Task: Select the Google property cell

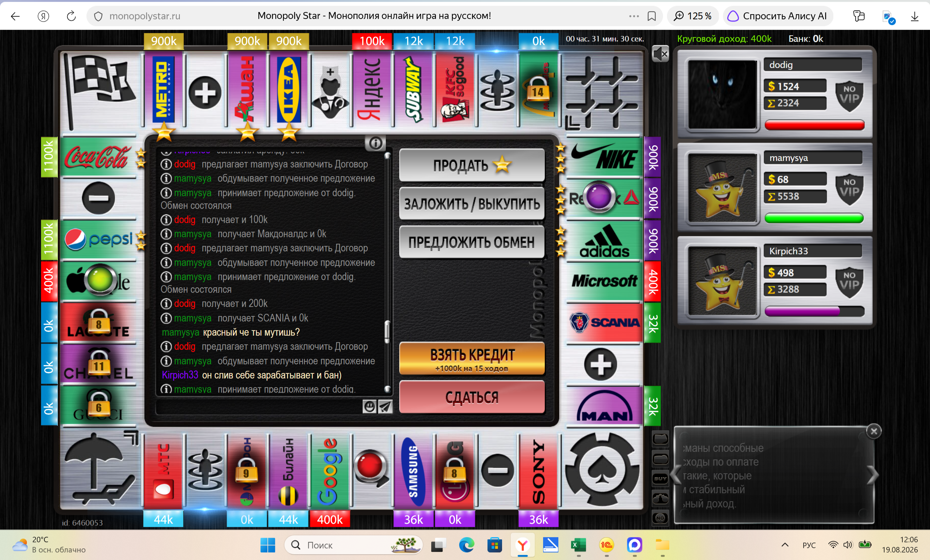Action: [330, 471]
